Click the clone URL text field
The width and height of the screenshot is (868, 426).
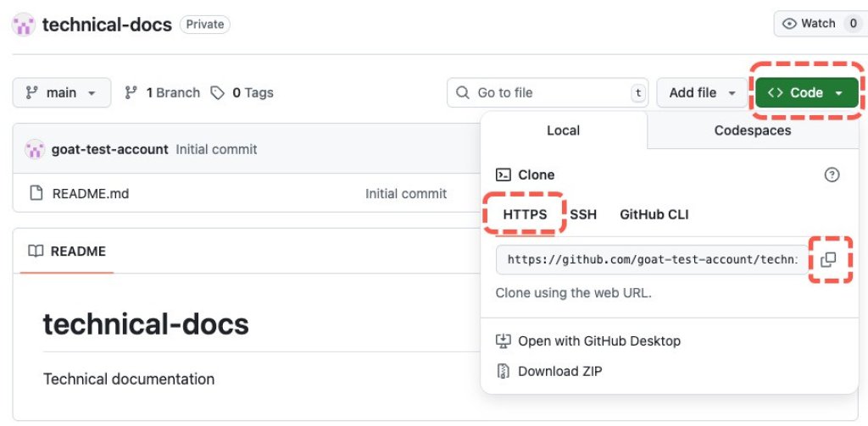654,259
